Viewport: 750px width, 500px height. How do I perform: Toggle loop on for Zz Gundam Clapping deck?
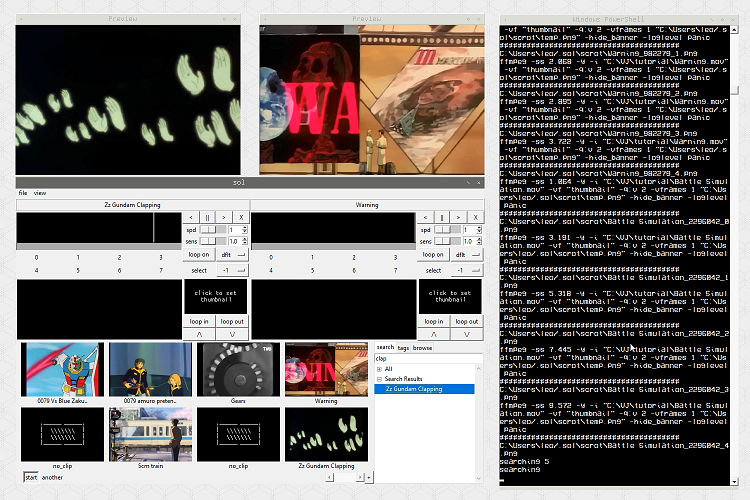click(x=199, y=255)
